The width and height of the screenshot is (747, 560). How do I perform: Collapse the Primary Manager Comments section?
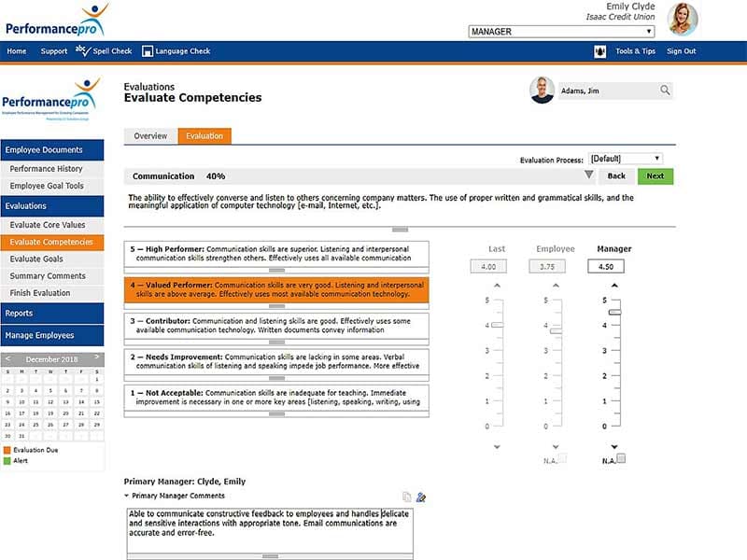(127, 496)
